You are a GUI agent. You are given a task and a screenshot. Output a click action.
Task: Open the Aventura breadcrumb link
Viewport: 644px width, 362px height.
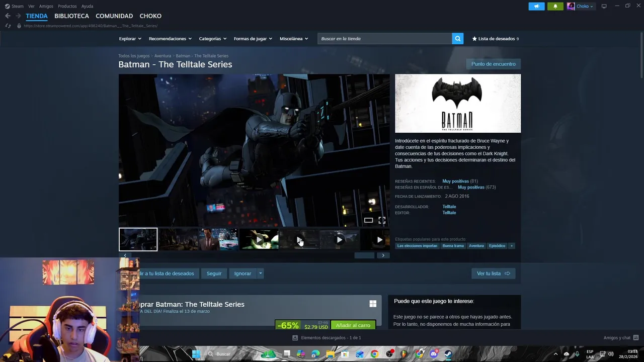click(163, 56)
